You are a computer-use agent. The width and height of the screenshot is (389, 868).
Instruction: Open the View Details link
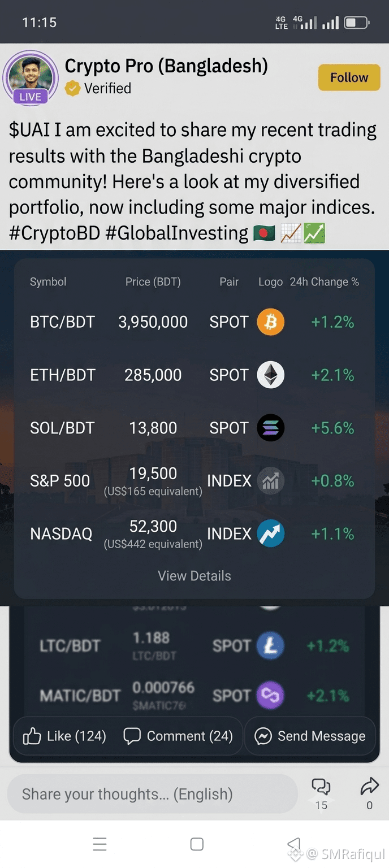[194, 576]
